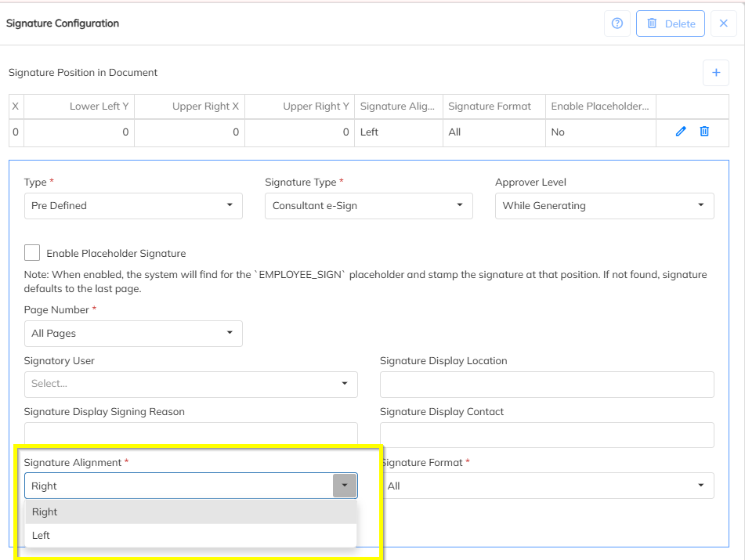
Task: Collapse the Signature Alignment dropdown arrow
Action: point(344,486)
